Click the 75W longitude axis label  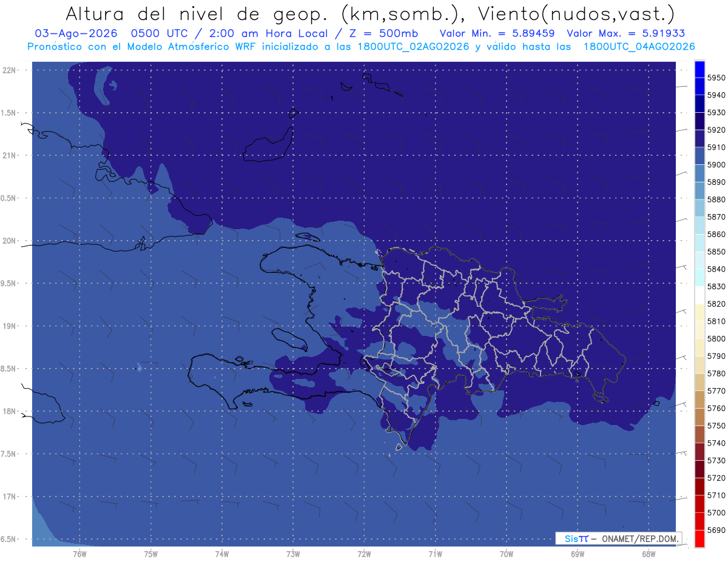(150, 554)
